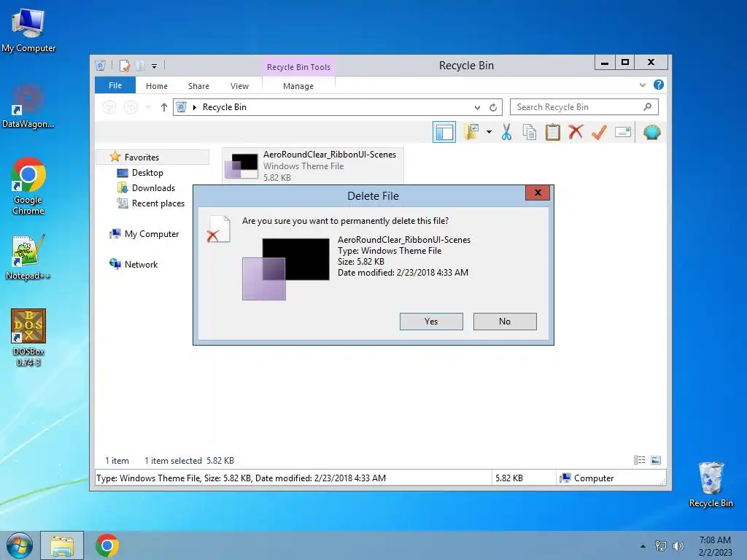Image resolution: width=747 pixels, height=560 pixels.
Task: Open Help with the question mark icon
Action: (x=659, y=85)
